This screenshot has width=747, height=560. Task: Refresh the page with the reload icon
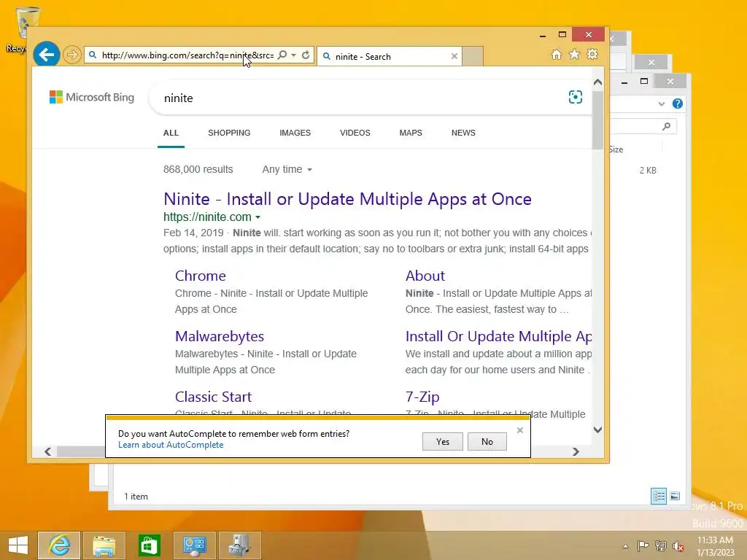pos(306,55)
